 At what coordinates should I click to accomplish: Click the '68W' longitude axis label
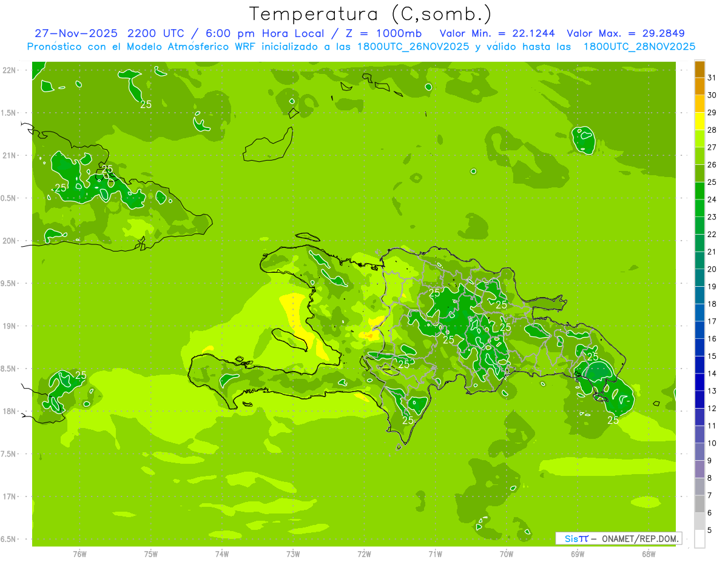[649, 554]
